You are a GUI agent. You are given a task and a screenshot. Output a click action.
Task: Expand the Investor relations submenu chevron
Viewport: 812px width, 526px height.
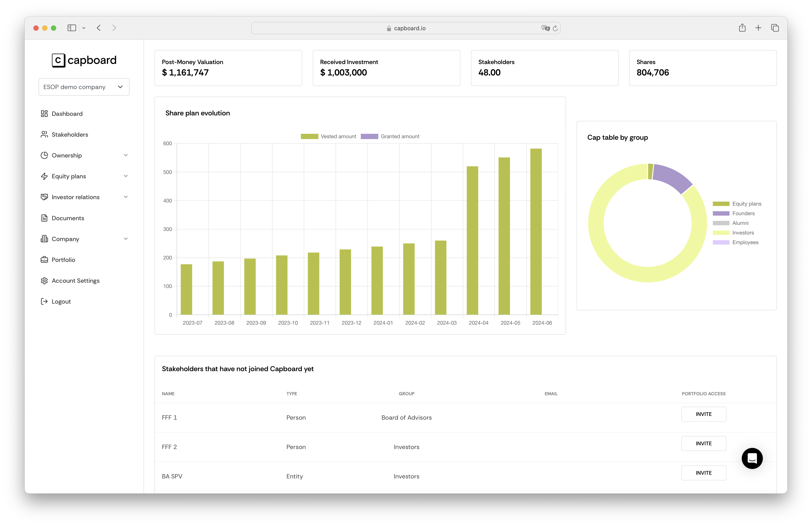126,197
